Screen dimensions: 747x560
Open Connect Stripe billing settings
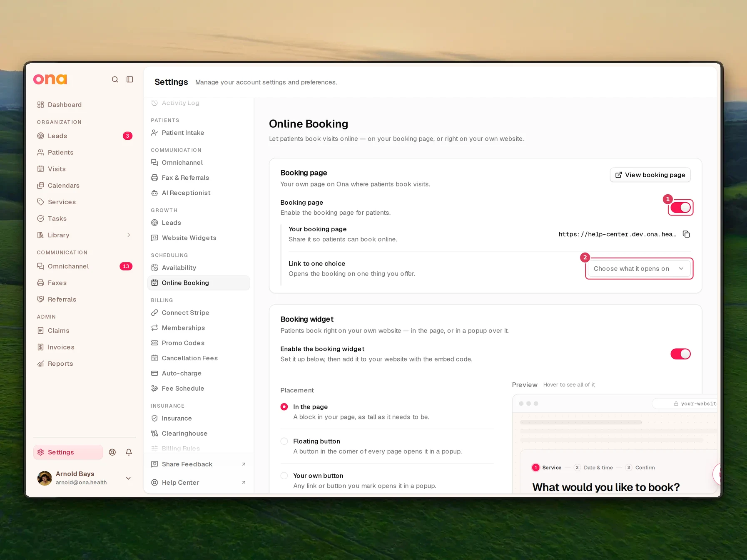click(x=199, y=313)
